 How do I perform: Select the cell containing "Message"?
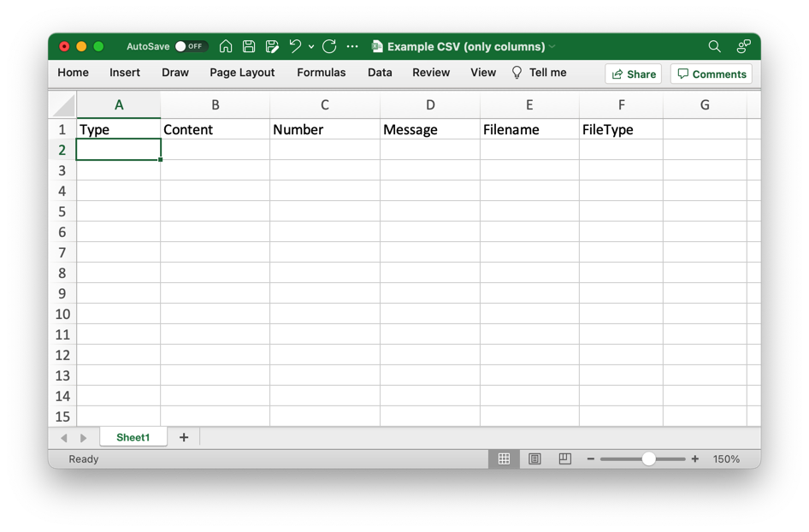[430, 129]
